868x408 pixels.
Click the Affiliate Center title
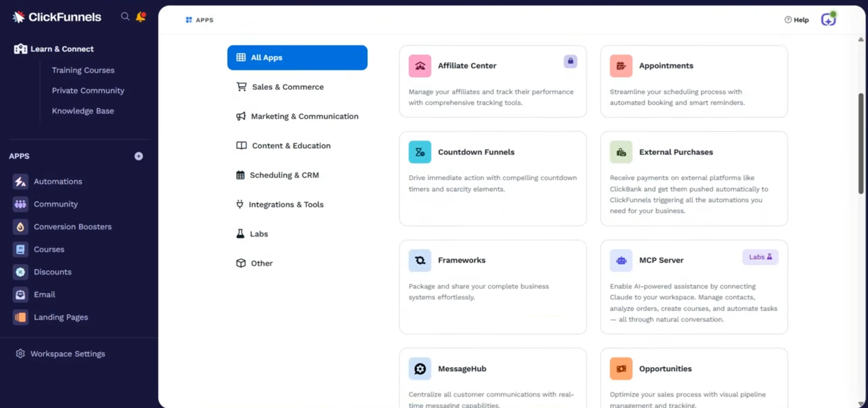click(467, 66)
